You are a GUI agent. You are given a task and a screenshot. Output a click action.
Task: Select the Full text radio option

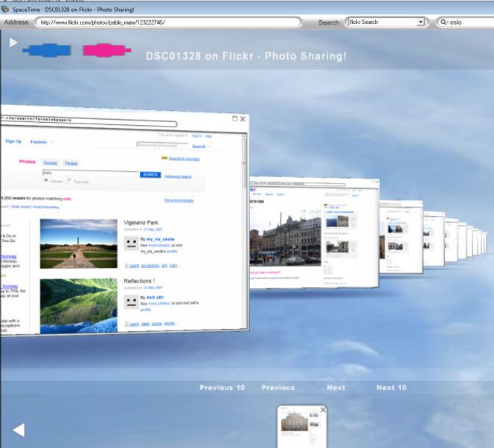46,181
